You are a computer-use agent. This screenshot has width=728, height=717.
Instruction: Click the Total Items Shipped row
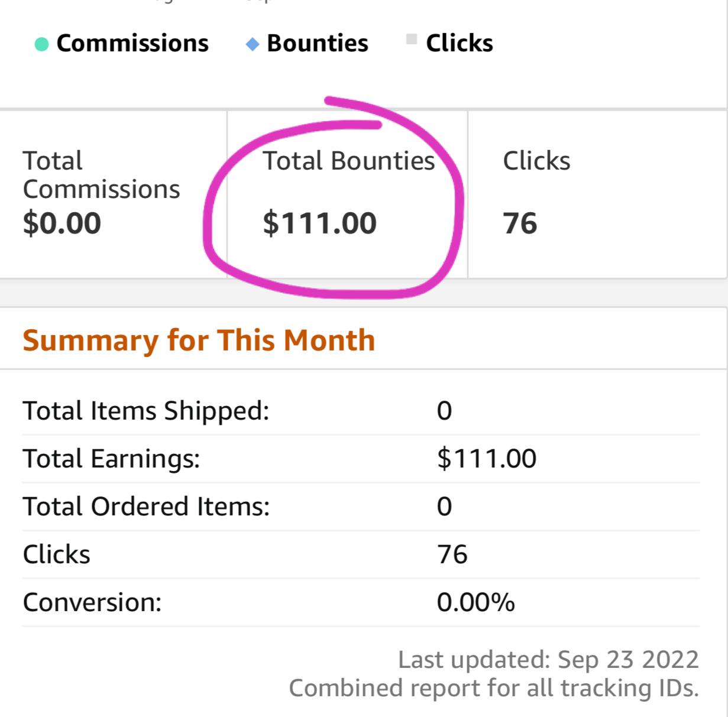[361, 411]
